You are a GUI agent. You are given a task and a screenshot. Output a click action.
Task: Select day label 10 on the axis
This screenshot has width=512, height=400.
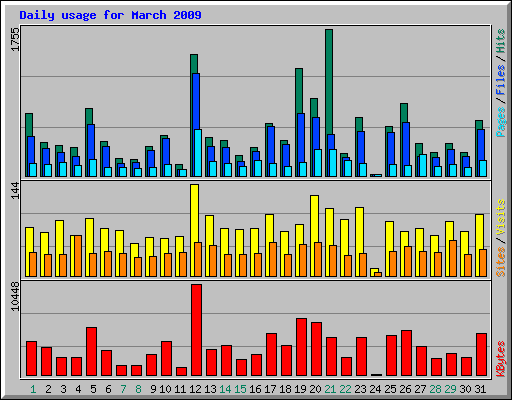[x=165, y=389]
